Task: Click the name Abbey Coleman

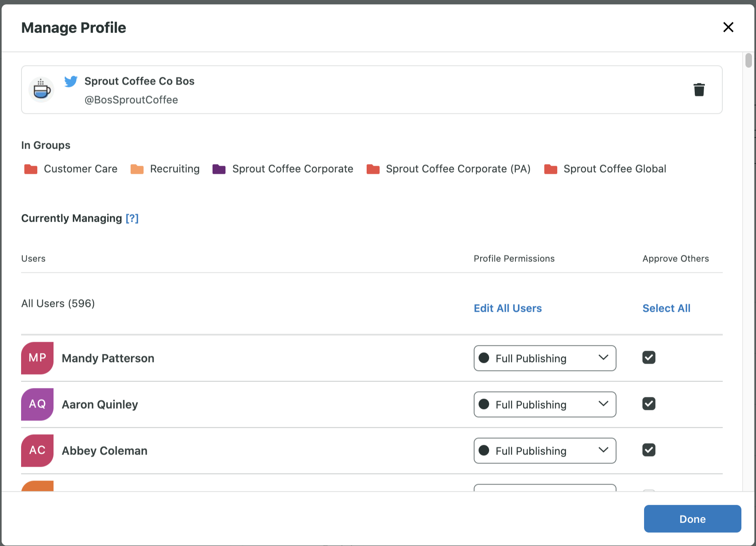Action: pyautogui.click(x=104, y=451)
